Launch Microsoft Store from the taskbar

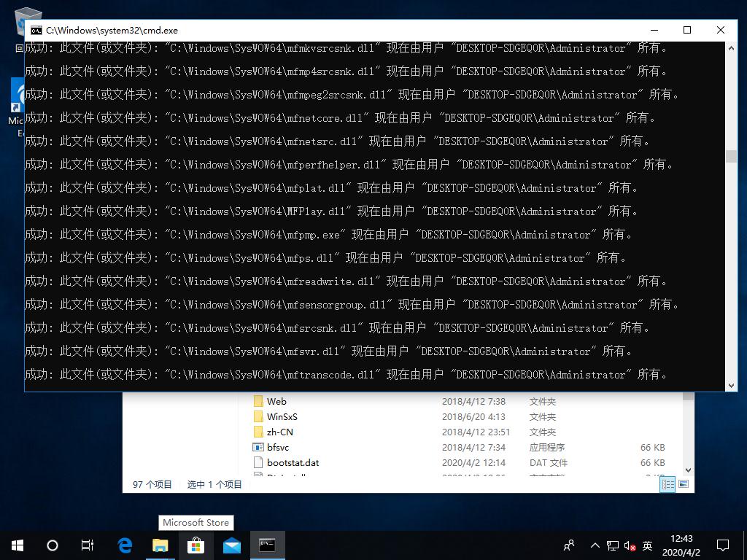(196, 545)
